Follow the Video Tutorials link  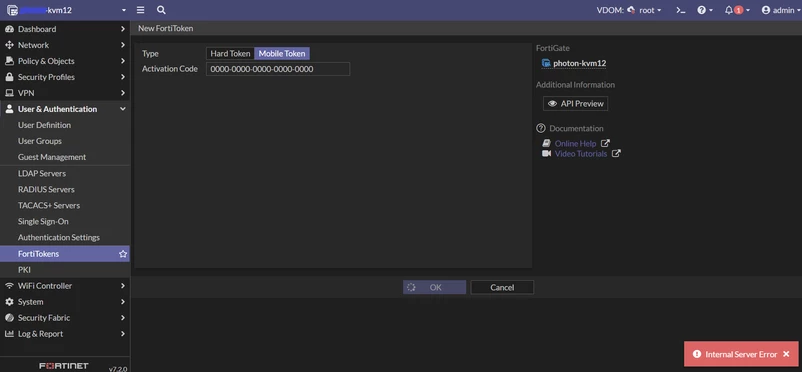[x=581, y=154]
